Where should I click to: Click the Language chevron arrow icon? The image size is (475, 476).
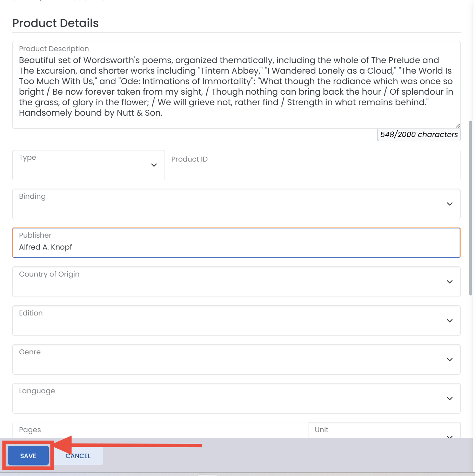tap(449, 399)
